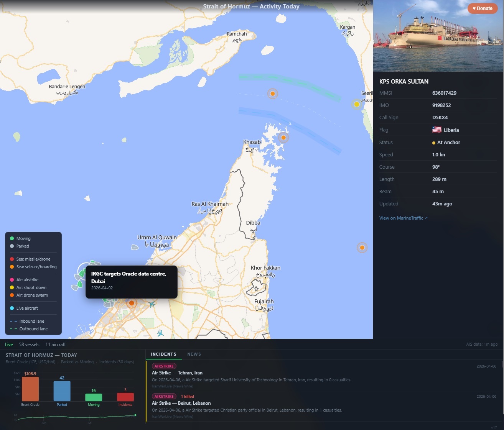Switch to the NEWS tab
The image size is (504, 430).
pos(194,354)
